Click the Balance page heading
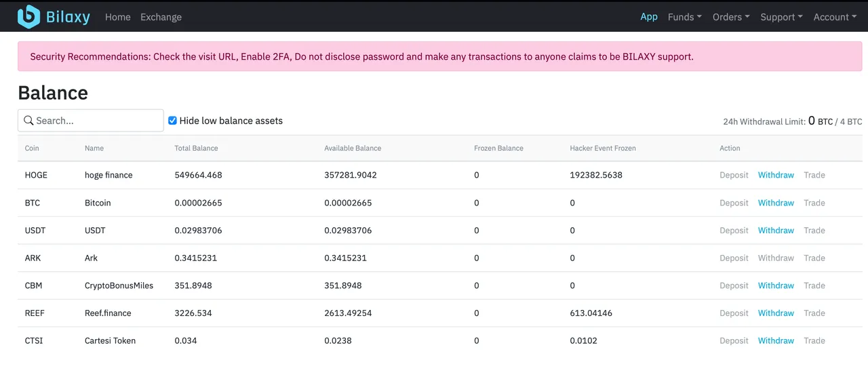Screen dimensions: 868x375 pyautogui.click(x=53, y=93)
